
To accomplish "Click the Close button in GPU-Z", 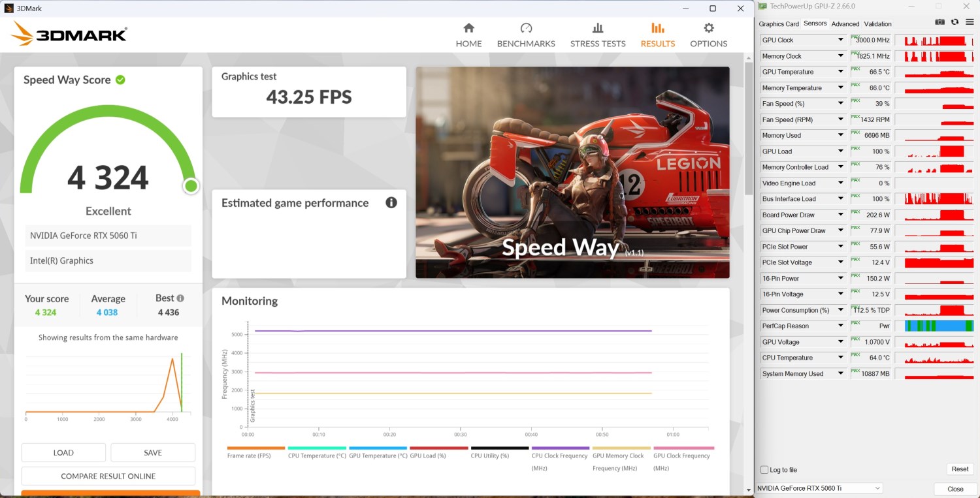I will click(955, 489).
